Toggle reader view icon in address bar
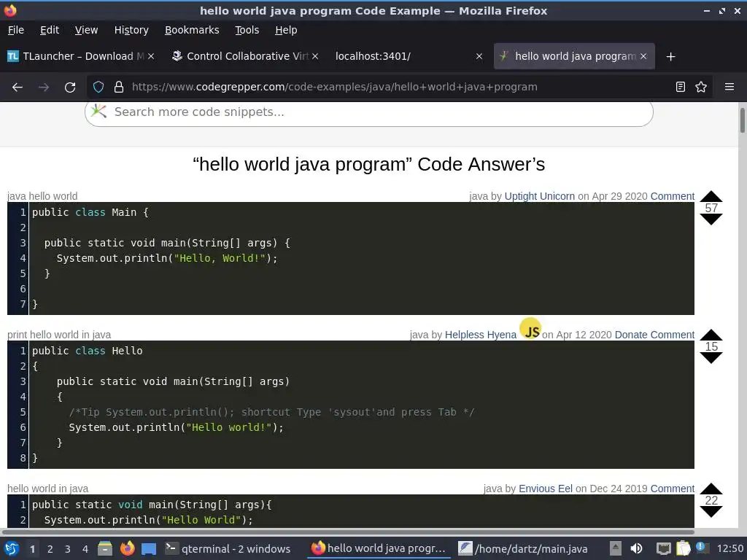 pos(681,87)
